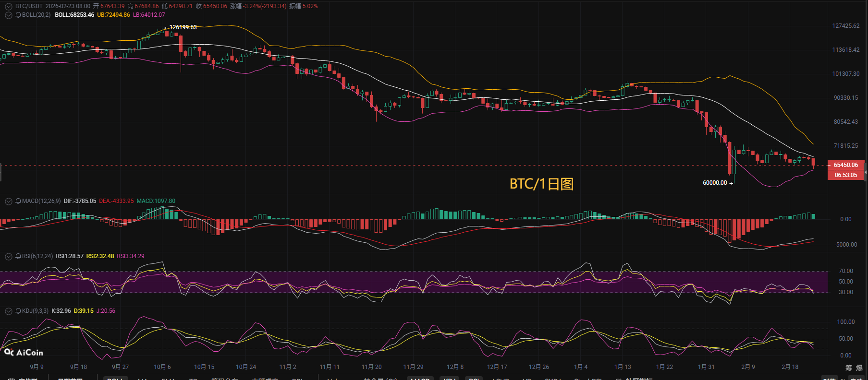
Task: Collapse the KDJ(9,3,3) indicator panel
Action: pos(8,311)
